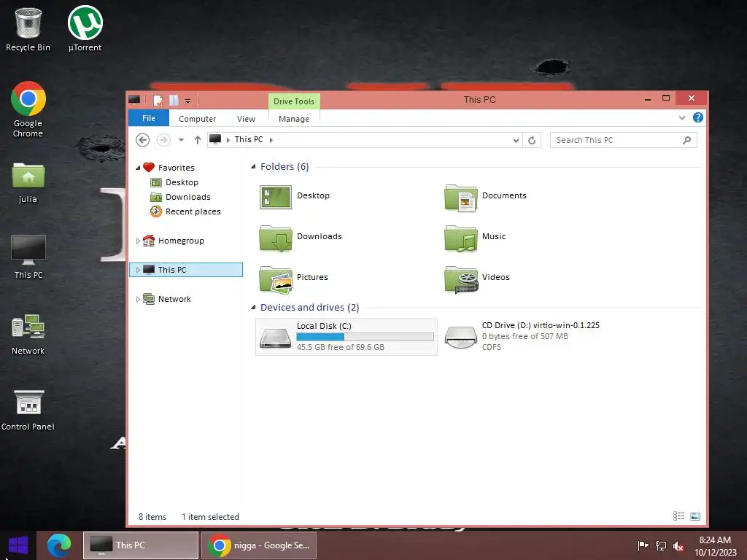This screenshot has width=747, height=560.
Task: Open Google Chrome desktop shortcut
Action: coord(28,109)
